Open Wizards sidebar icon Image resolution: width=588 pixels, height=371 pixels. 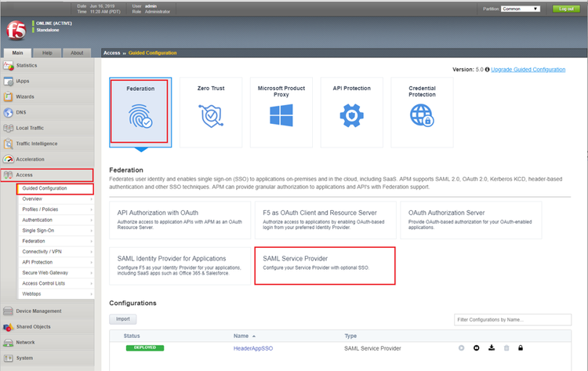click(9, 96)
